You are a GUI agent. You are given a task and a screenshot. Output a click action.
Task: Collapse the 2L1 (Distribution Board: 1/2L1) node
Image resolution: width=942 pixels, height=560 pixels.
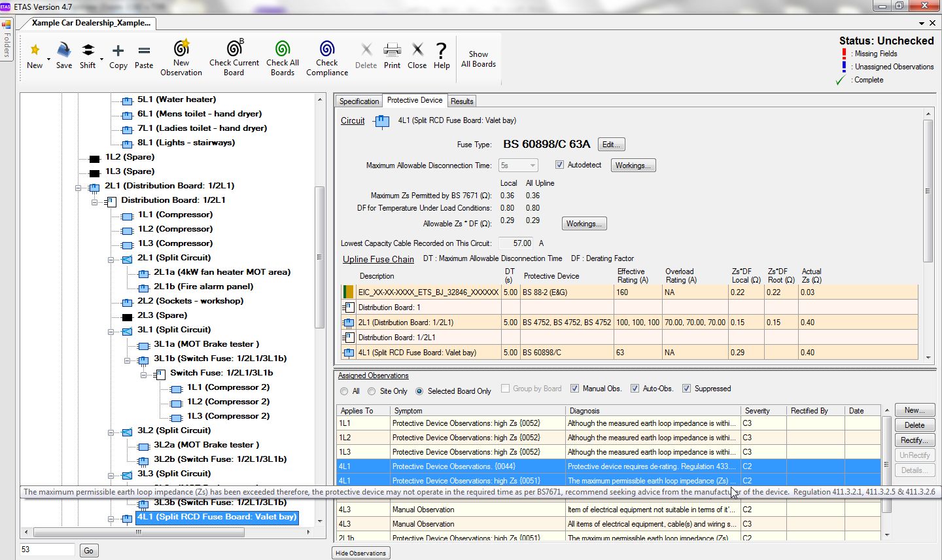[78, 187]
